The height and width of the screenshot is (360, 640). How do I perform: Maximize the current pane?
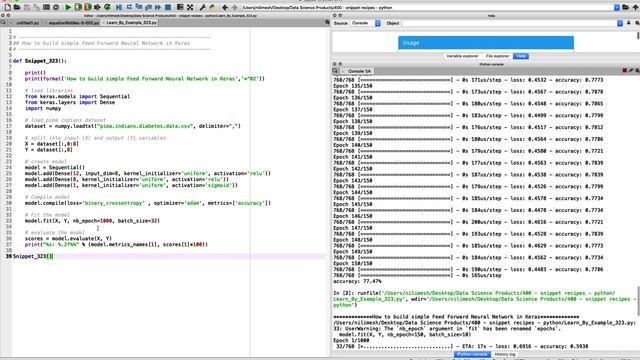coord(180,7)
